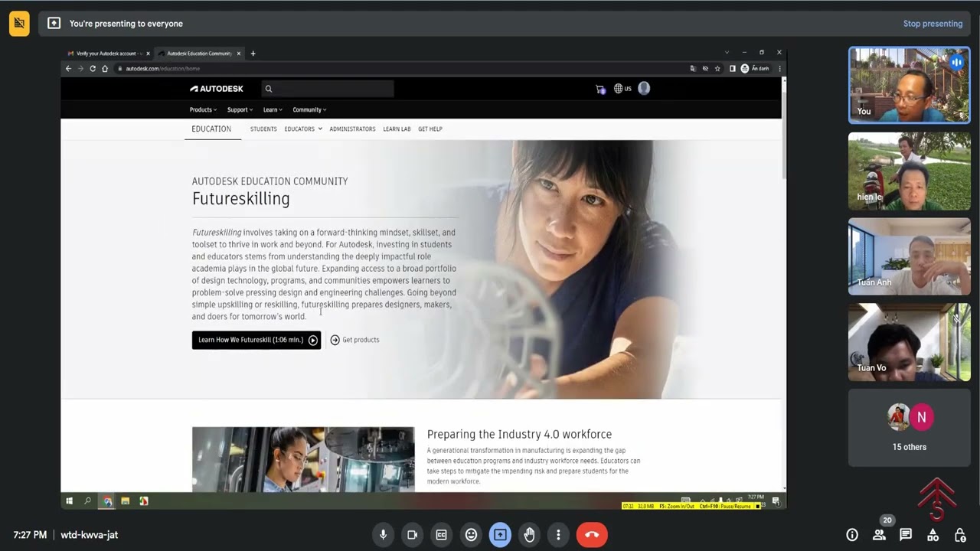Select the Tuan Vo video tile
980x551 pixels.
click(909, 342)
